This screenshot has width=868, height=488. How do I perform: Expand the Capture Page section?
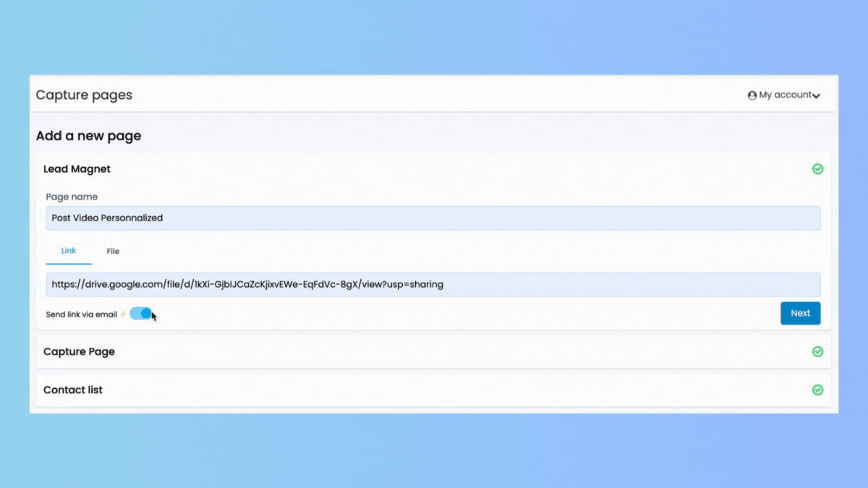[x=79, y=352]
